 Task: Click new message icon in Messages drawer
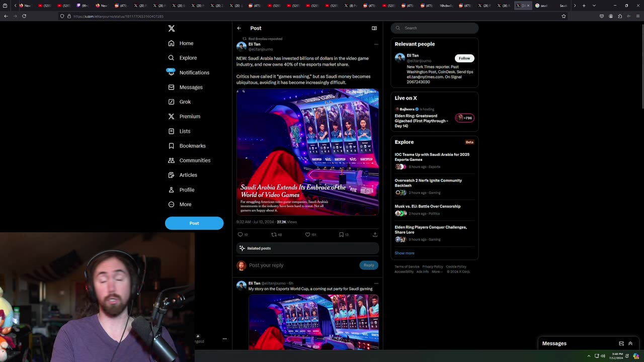click(x=621, y=343)
